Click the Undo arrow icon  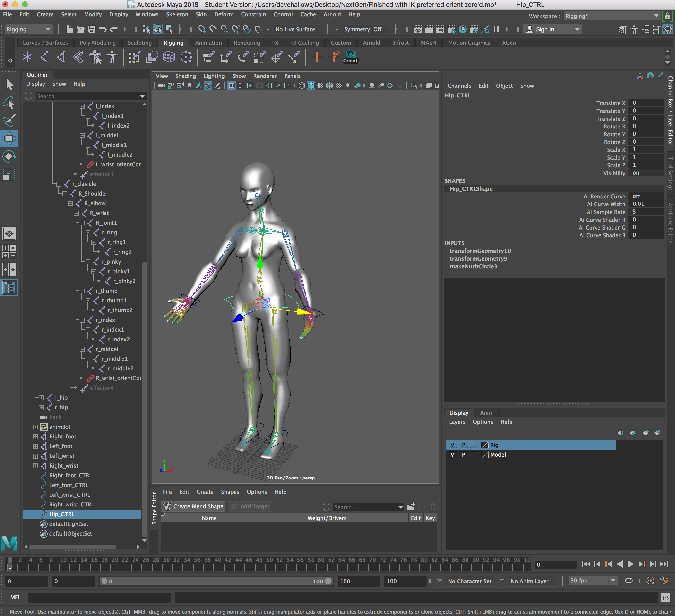[103, 29]
